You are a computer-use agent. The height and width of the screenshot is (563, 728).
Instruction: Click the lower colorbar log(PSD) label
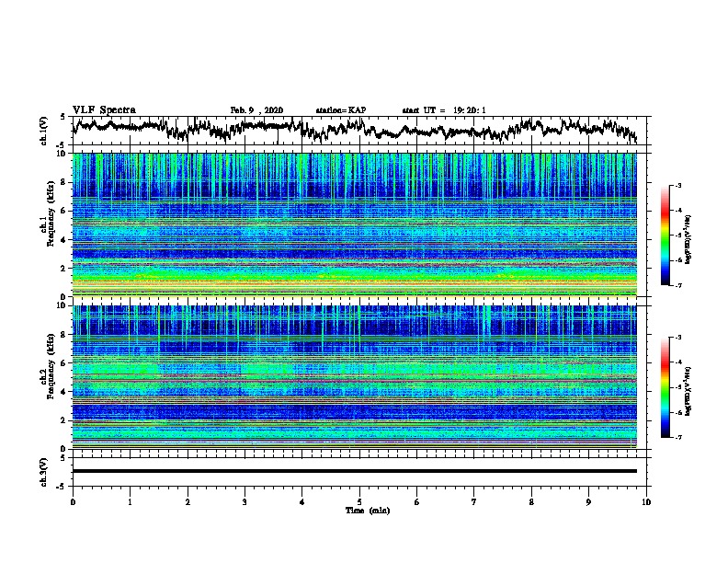coord(688,390)
